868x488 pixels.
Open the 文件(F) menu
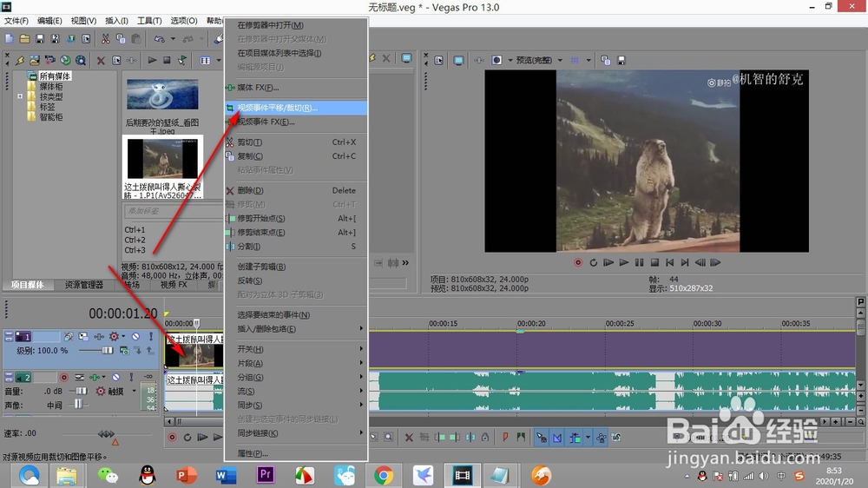coord(16,21)
